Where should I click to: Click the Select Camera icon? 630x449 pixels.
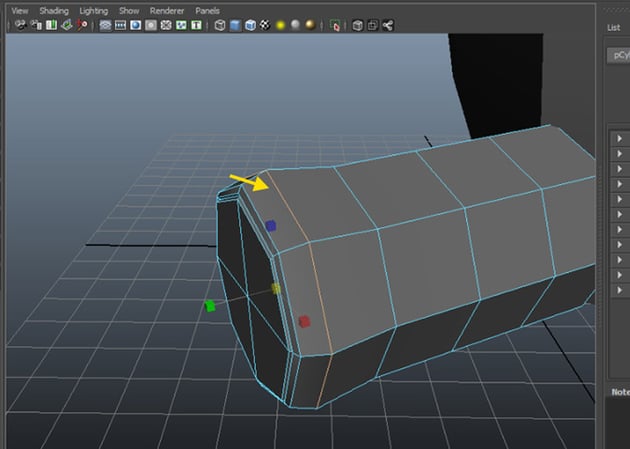click(20, 25)
